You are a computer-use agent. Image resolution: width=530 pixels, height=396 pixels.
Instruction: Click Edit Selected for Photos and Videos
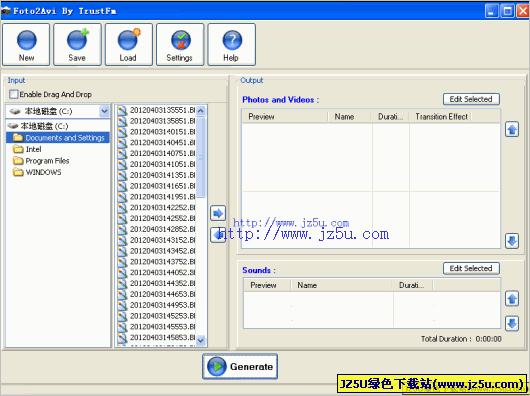point(471,99)
